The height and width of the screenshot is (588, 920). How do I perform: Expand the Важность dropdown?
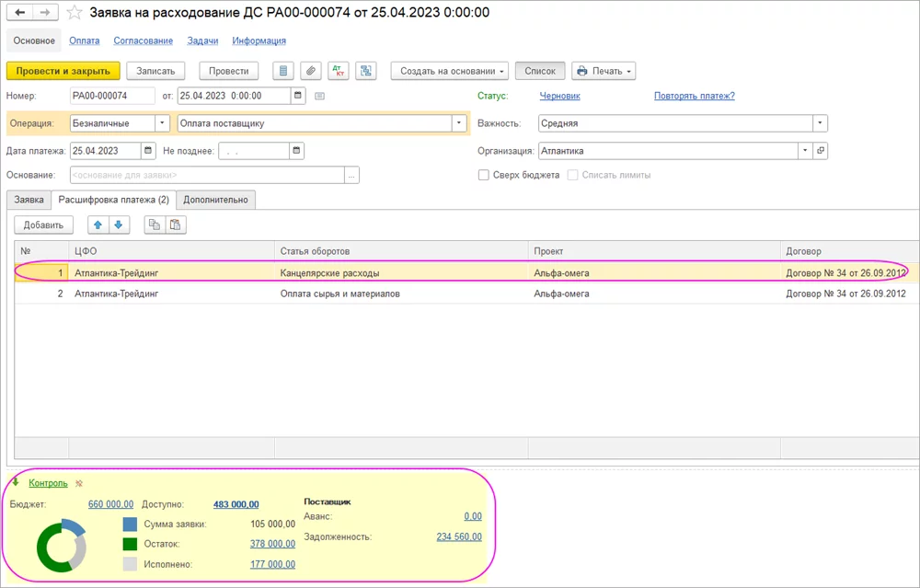(819, 123)
